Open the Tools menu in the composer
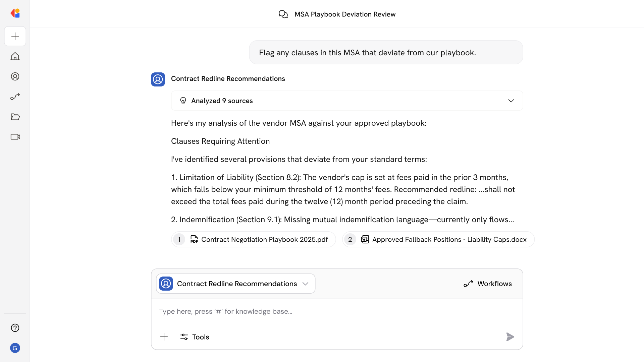This screenshot has width=644, height=362. pyautogui.click(x=195, y=337)
